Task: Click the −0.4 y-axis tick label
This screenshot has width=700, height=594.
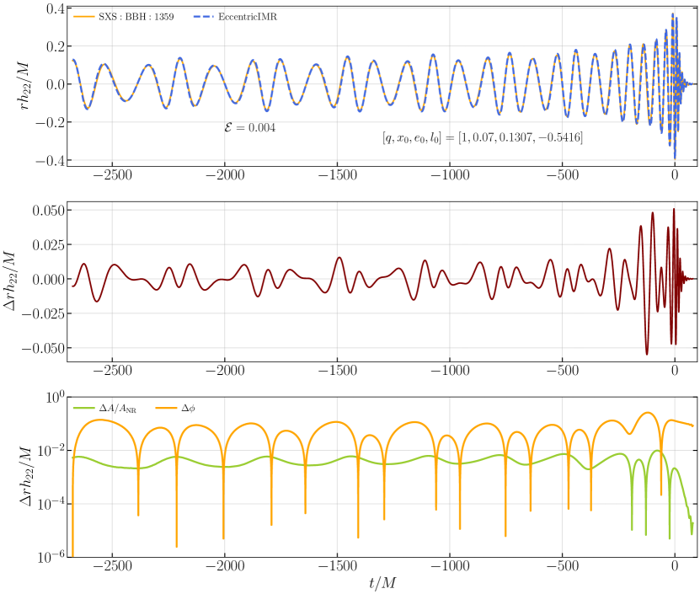Action: [x=50, y=160]
